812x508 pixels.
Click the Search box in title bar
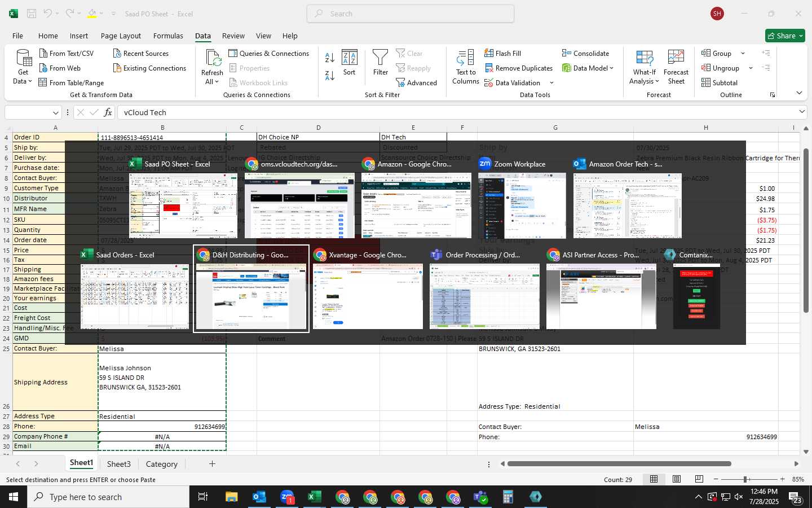click(x=411, y=14)
